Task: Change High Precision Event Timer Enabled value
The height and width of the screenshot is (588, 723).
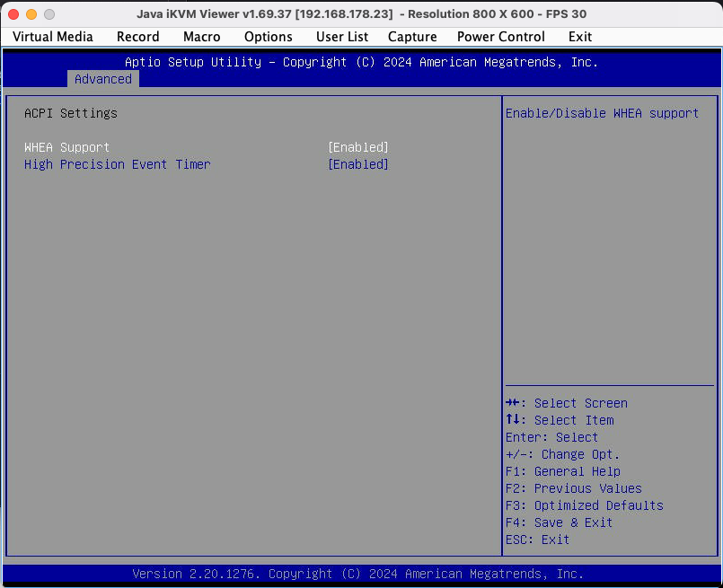Action: pyautogui.click(x=358, y=164)
